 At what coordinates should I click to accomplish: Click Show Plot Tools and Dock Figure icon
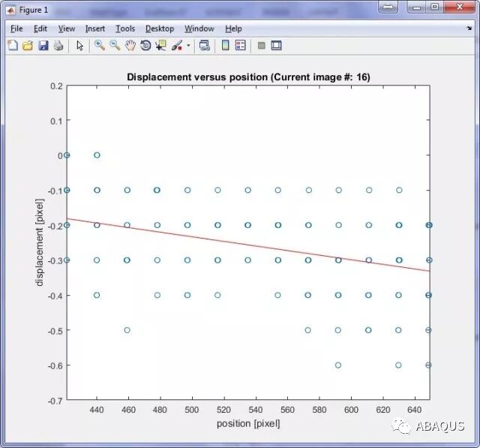pos(276,46)
